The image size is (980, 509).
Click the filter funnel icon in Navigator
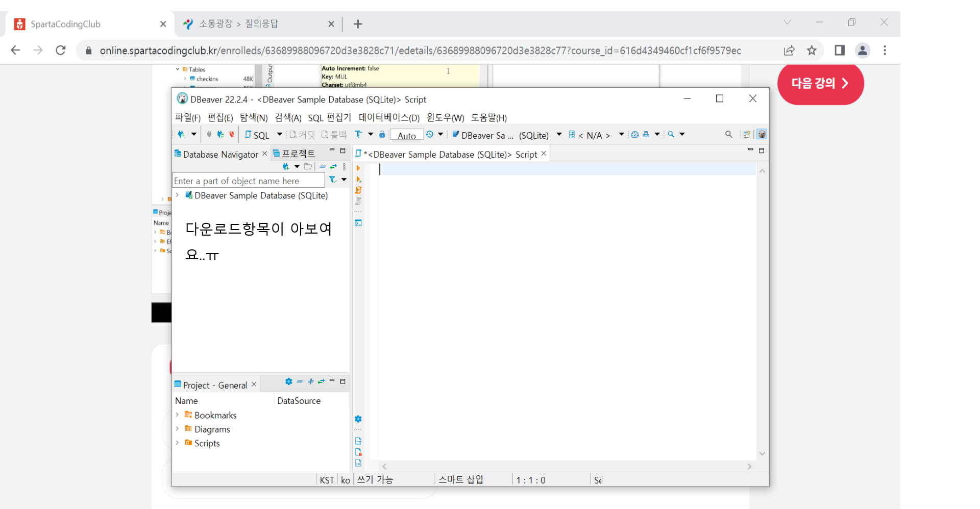tap(333, 180)
